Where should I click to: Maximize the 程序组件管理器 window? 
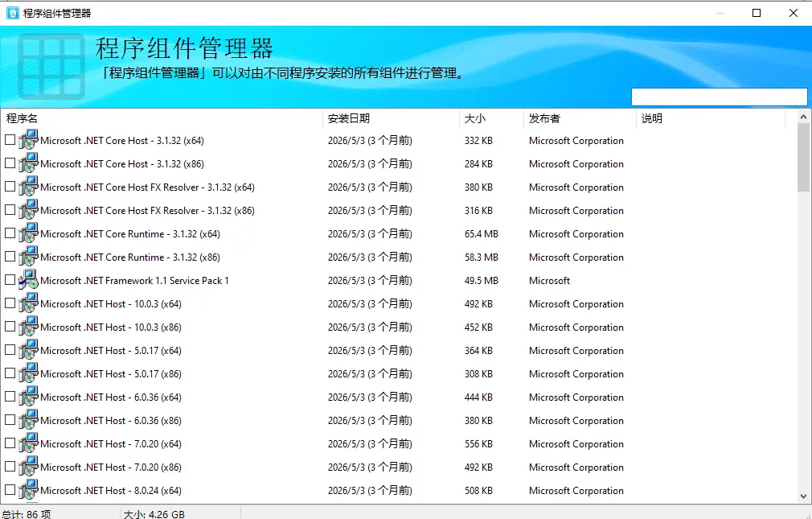tap(756, 13)
